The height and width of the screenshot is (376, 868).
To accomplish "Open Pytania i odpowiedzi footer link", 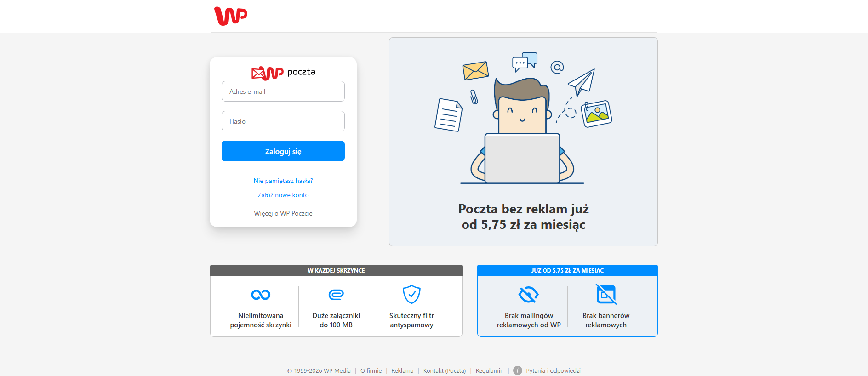I will click(x=553, y=370).
